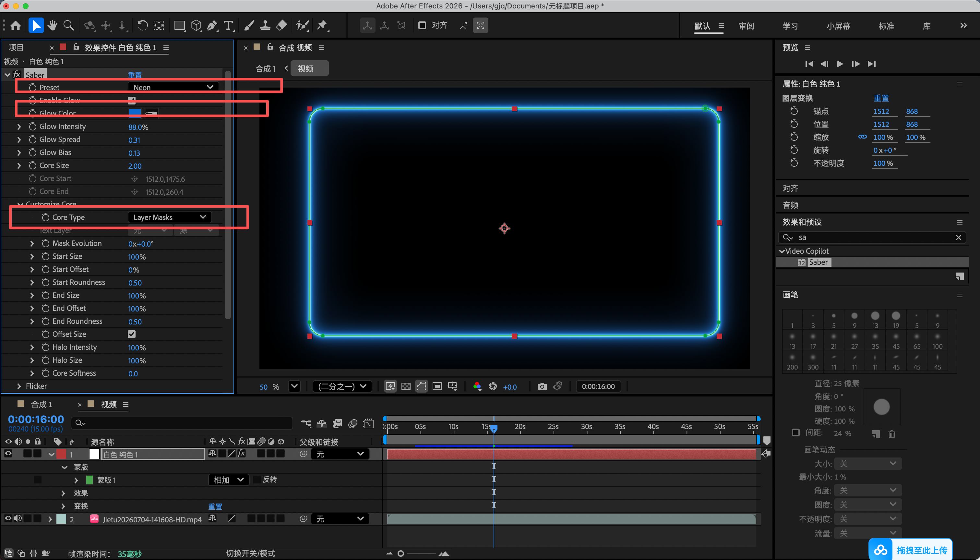This screenshot has height=560, width=980.
Task: Click 重置 link beside Saber effect
Action: pyautogui.click(x=135, y=75)
